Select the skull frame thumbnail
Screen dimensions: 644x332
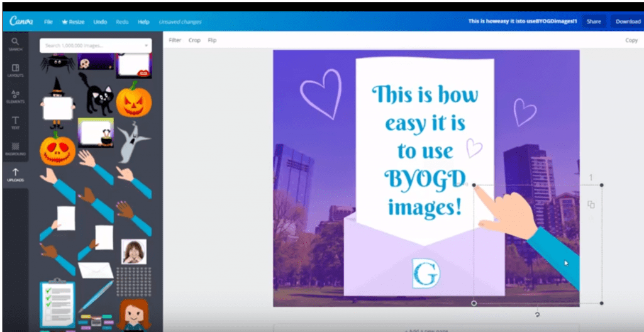pyautogui.click(x=96, y=61)
